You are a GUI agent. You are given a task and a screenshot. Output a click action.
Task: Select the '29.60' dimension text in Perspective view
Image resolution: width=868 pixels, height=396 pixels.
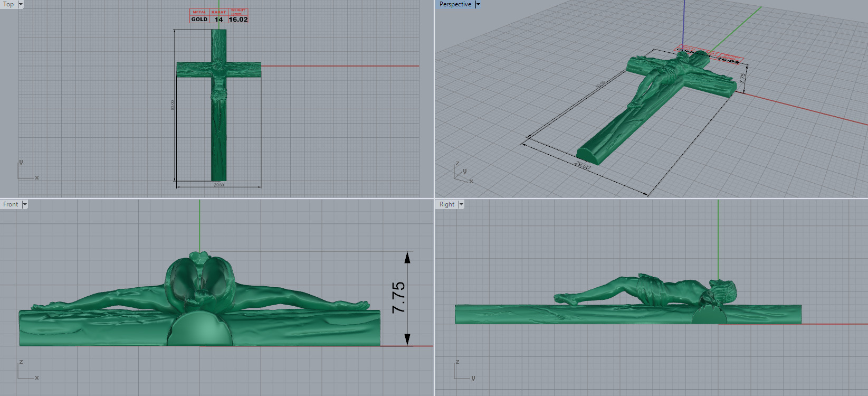(583, 166)
